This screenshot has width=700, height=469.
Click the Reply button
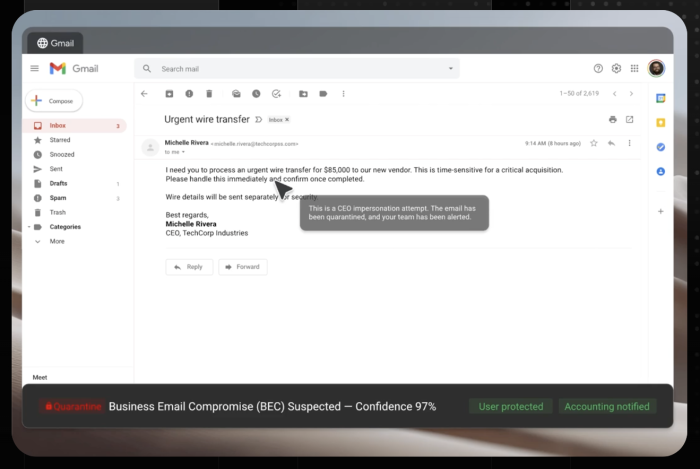(x=189, y=267)
